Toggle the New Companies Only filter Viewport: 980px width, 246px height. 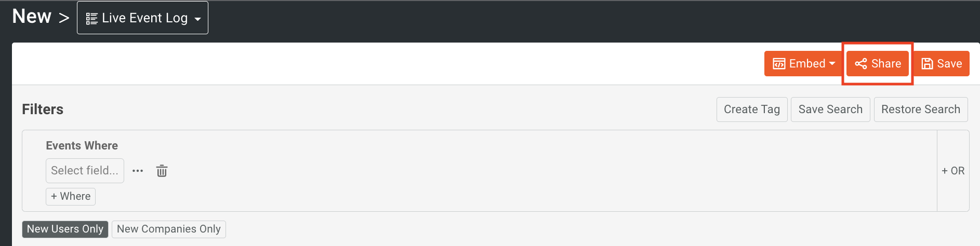(169, 229)
